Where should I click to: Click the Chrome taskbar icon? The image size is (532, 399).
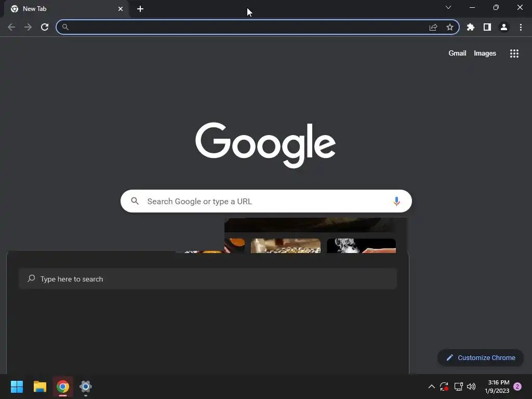click(63, 387)
